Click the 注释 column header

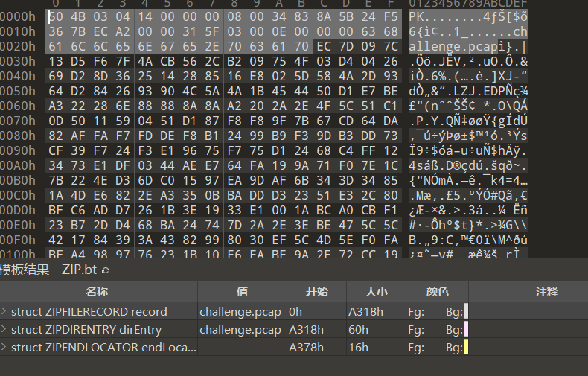tap(546, 292)
